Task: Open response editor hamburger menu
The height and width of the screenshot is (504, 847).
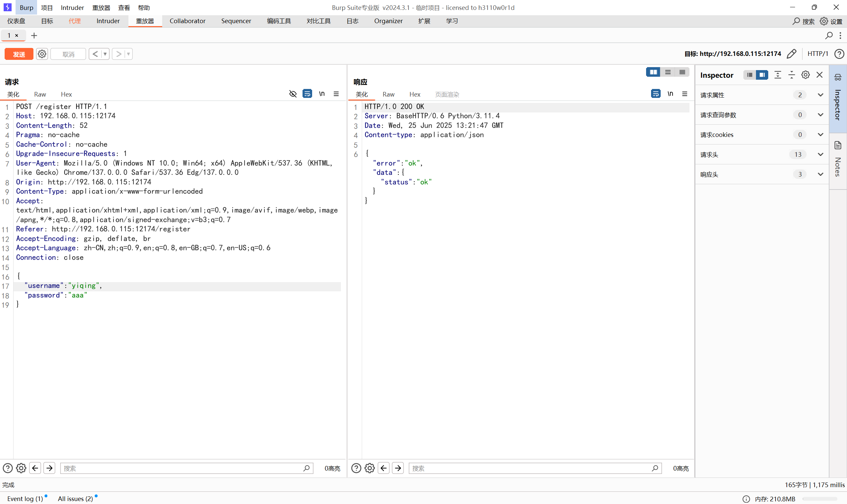Action: click(x=685, y=93)
